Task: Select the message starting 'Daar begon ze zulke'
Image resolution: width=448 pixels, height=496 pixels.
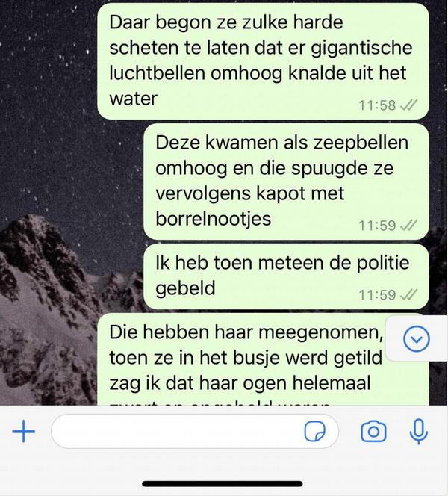Action: pos(263,61)
